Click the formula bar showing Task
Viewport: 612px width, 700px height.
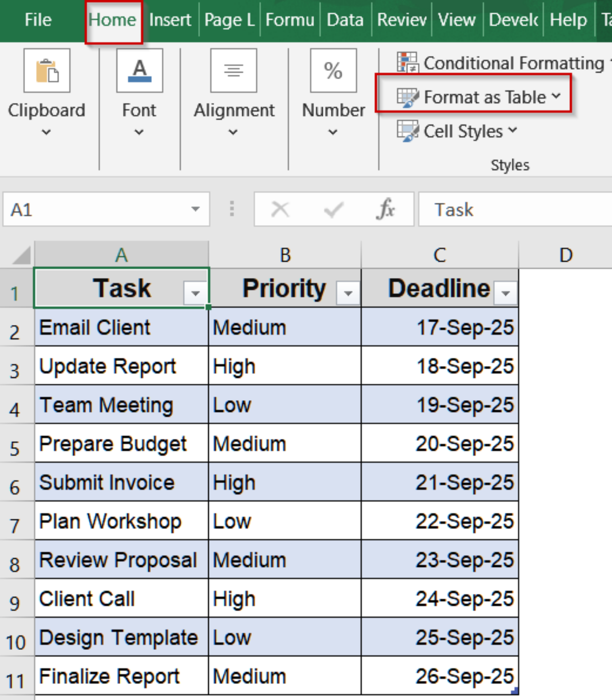(x=515, y=210)
